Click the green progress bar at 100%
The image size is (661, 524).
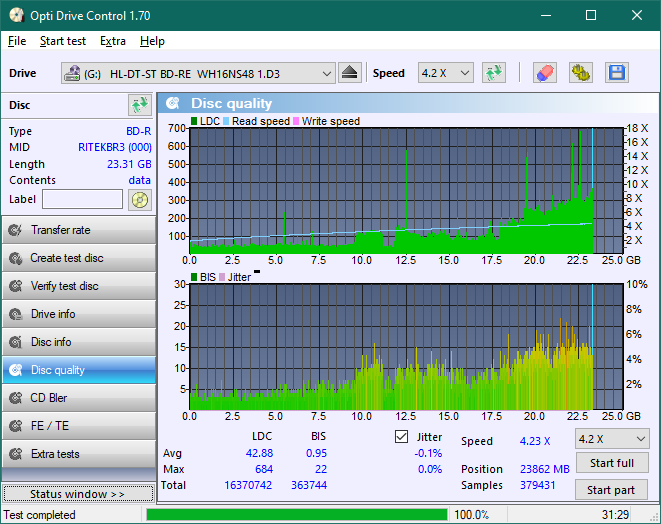click(296, 515)
